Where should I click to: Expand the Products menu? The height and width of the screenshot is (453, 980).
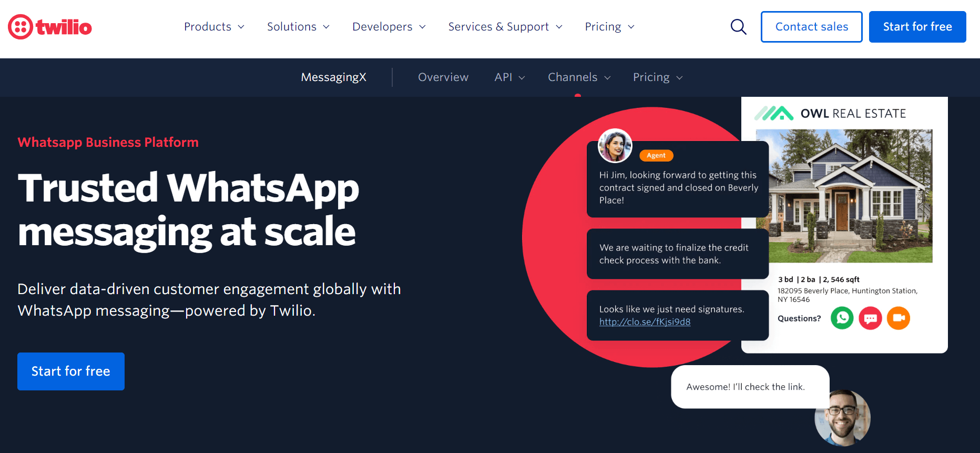point(214,27)
